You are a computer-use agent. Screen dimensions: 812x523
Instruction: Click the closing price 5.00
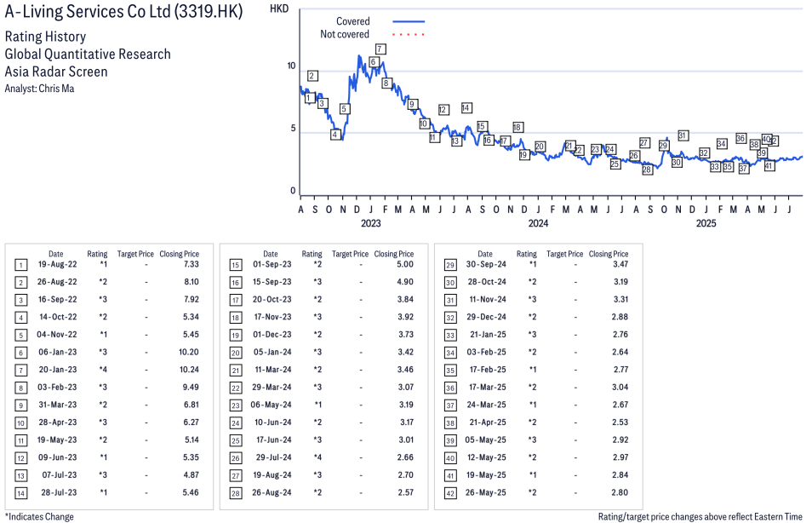(405, 264)
